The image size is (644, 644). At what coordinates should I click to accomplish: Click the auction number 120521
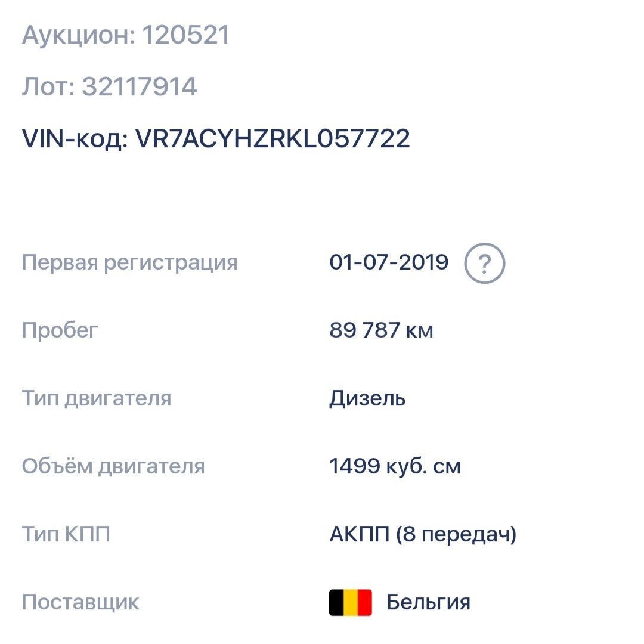[185, 35]
